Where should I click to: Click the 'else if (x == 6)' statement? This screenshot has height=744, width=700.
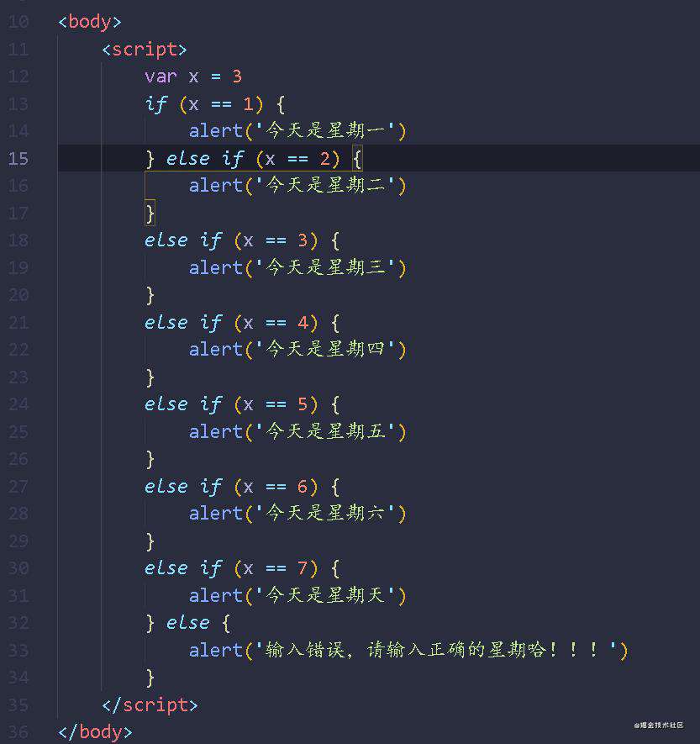pos(242,487)
